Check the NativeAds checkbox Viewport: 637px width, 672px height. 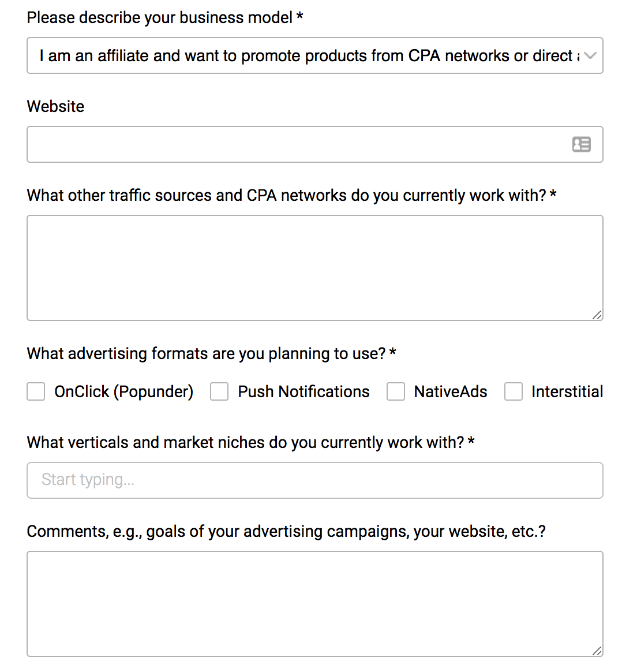[x=396, y=391]
